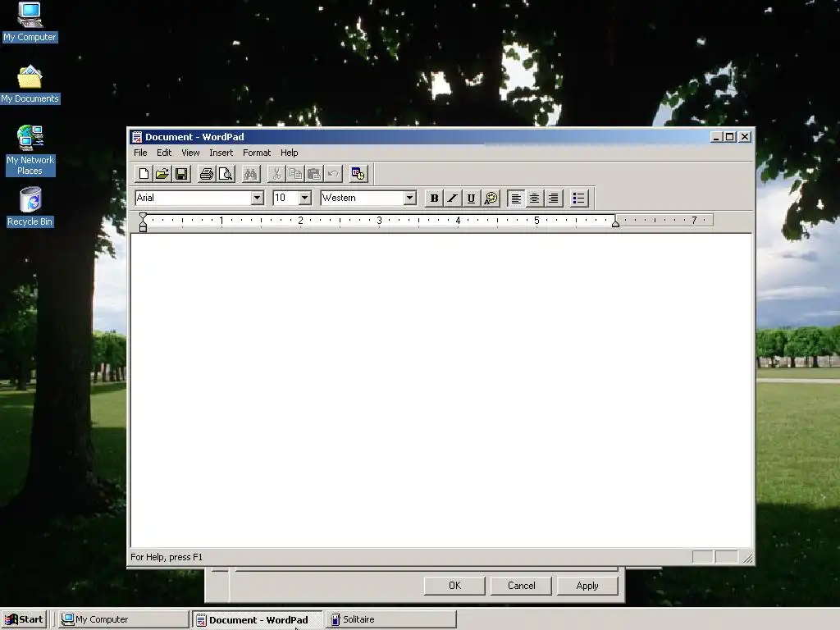Save the document with the floppy icon
The image size is (840, 630).
pos(181,174)
